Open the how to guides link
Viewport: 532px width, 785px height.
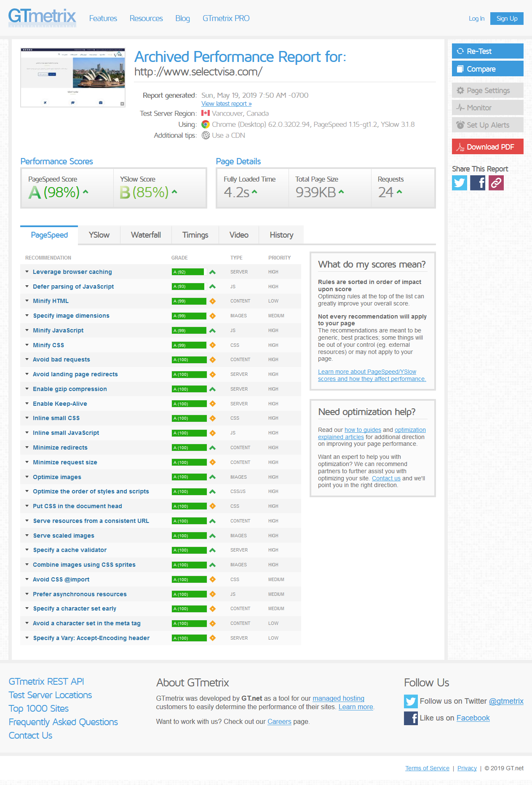point(363,430)
